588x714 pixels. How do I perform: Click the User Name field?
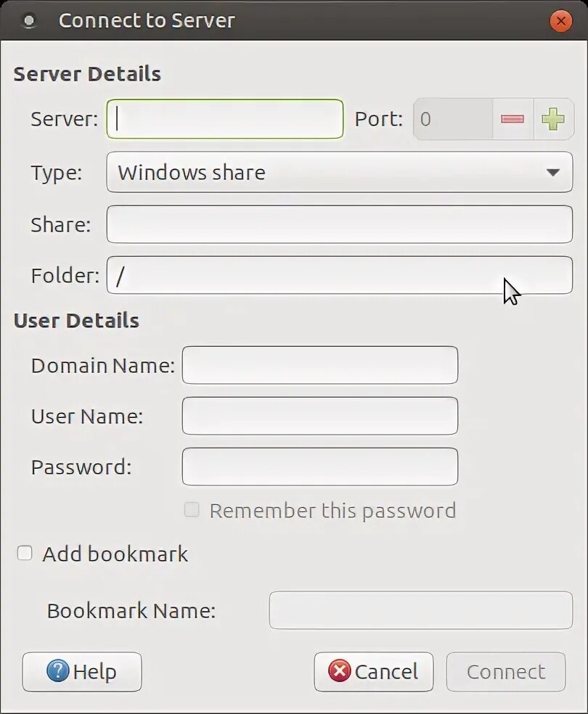(319, 416)
